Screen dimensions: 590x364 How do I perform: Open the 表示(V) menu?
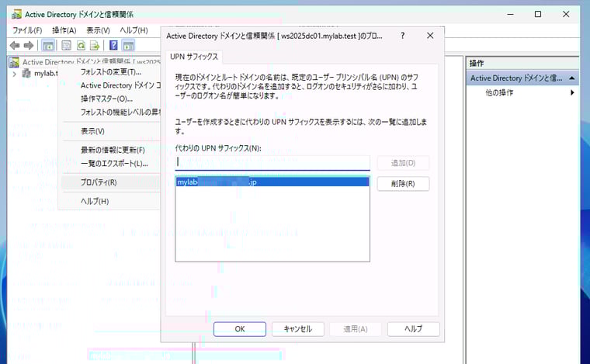click(x=99, y=30)
